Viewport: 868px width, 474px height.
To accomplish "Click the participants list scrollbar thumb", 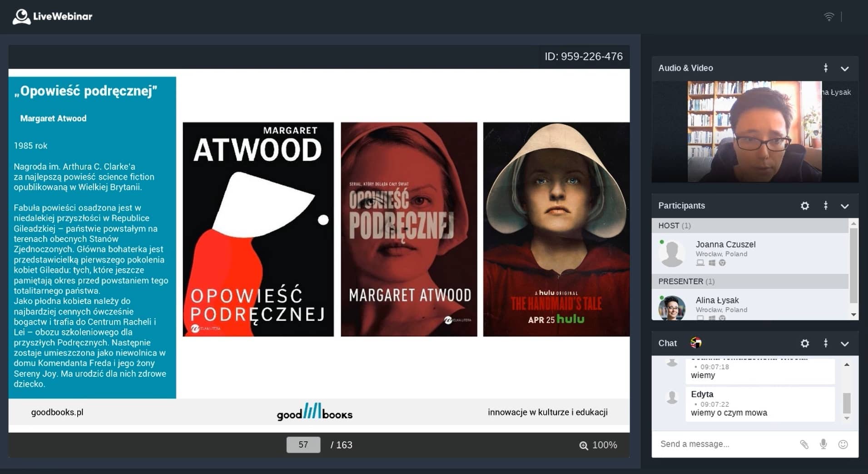I will tap(853, 266).
